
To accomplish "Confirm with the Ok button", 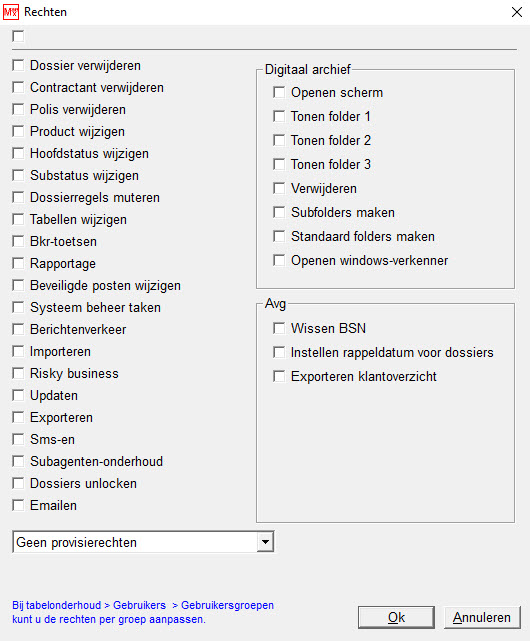I will pyautogui.click(x=396, y=617).
